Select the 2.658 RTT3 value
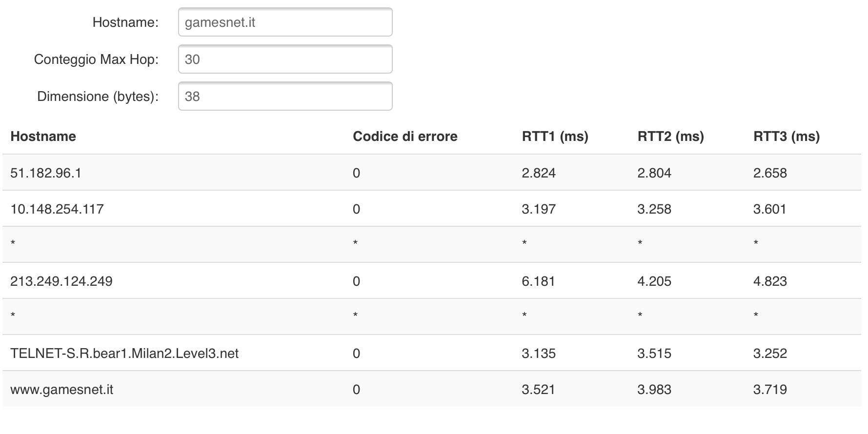Viewport: 868px width, 434px height. click(769, 173)
